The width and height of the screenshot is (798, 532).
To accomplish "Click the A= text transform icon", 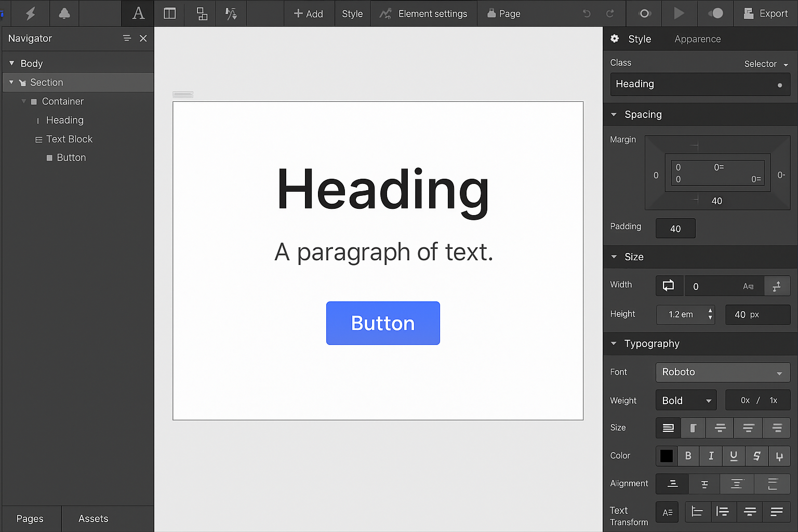I will coord(668,512).
